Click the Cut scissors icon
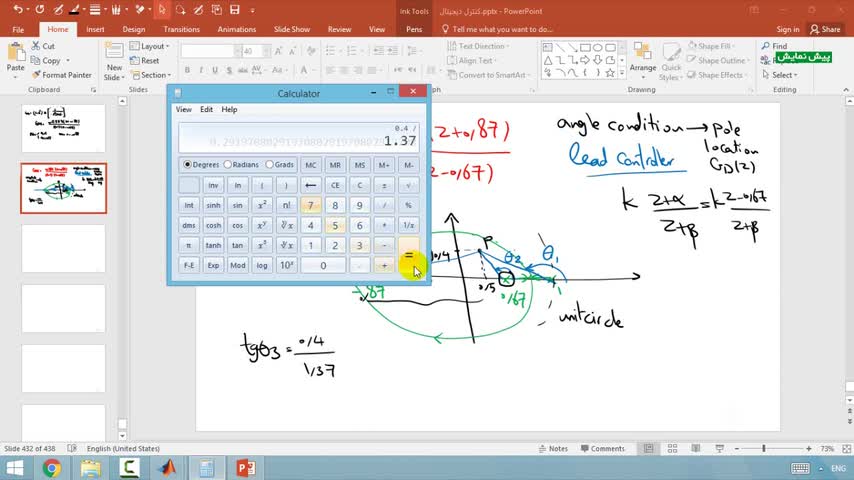Viewport: 854px width, 480px height. (36, 46)
